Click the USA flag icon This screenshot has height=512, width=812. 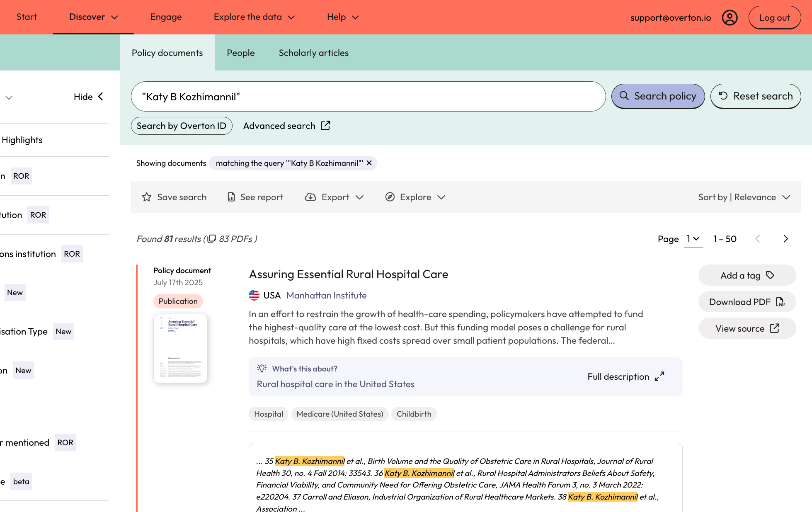[254, 295]
